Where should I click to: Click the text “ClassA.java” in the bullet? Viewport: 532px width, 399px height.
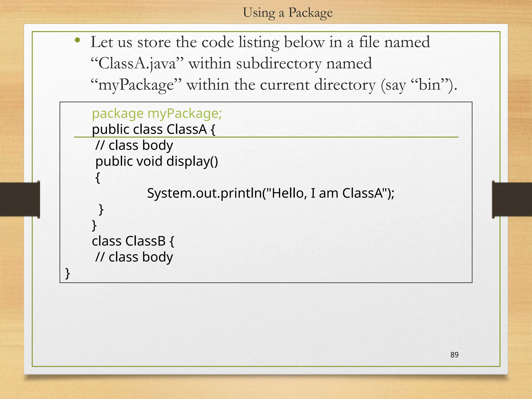pos(137,63)
